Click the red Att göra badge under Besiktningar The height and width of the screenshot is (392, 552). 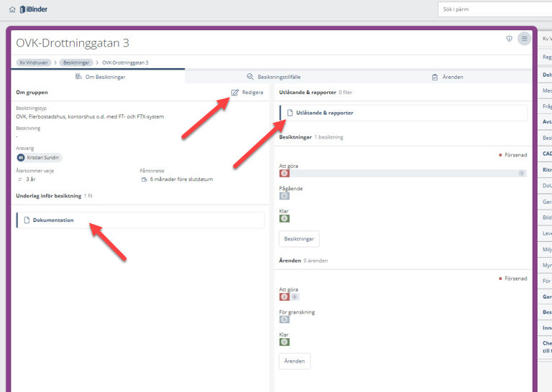[x=285, y=173]
